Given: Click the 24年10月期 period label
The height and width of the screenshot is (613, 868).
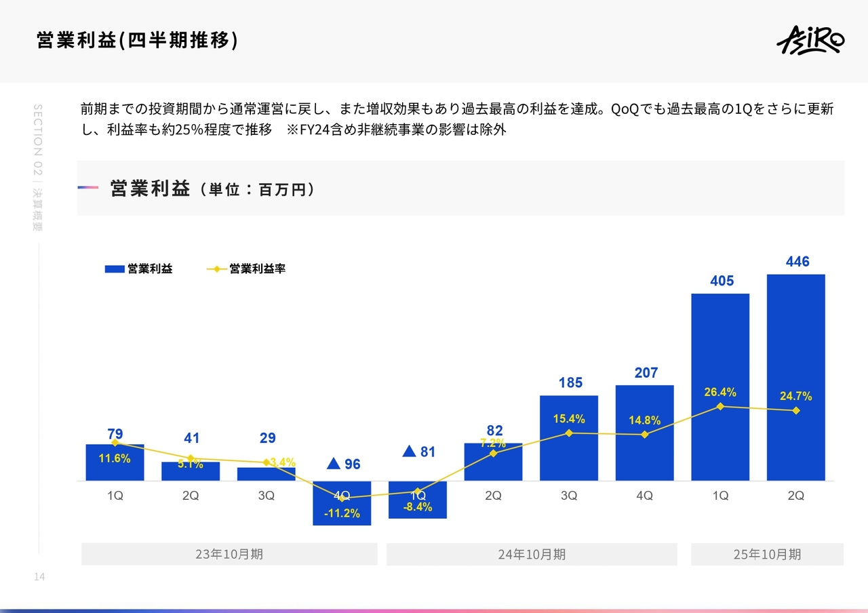Looking at the screenshot, I should [x=532, y=554].
